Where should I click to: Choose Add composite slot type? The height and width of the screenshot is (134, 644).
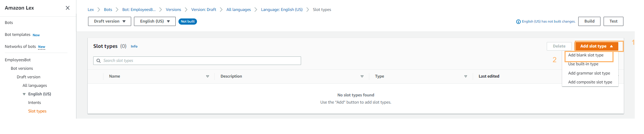[590, 82]
